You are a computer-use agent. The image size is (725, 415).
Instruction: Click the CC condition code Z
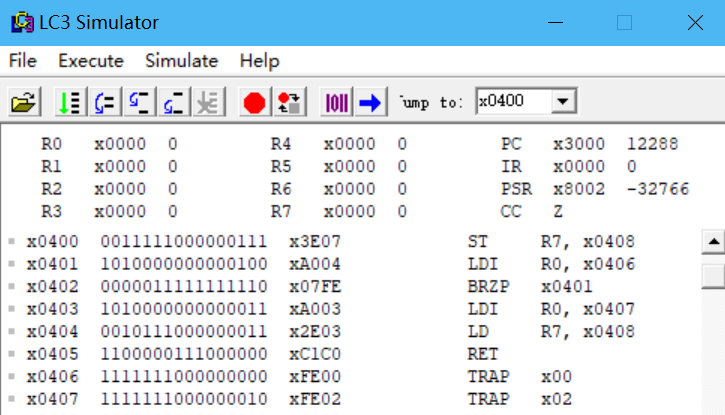point(558,212)
